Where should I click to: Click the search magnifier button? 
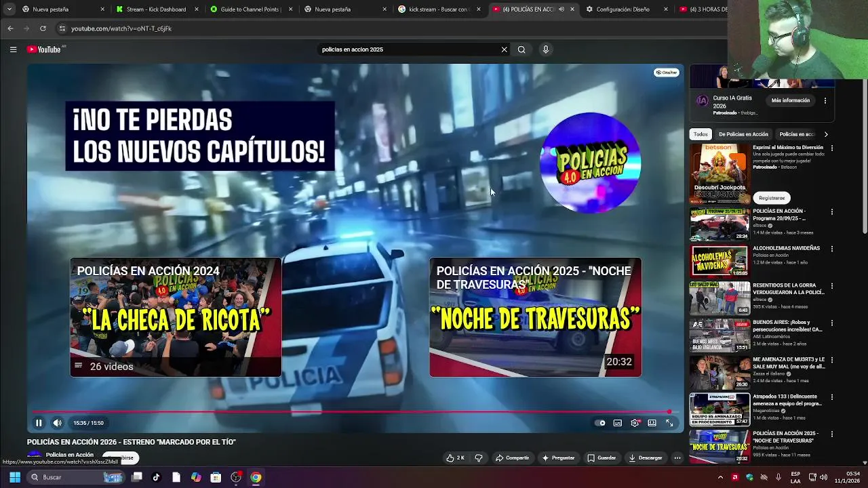pos(521,49)
